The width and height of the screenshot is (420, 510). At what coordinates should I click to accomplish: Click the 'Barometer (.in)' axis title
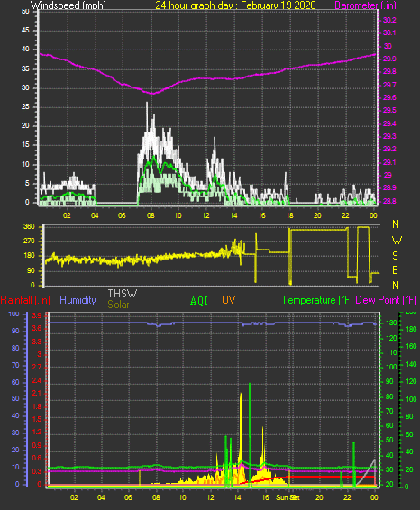(366, 5)
